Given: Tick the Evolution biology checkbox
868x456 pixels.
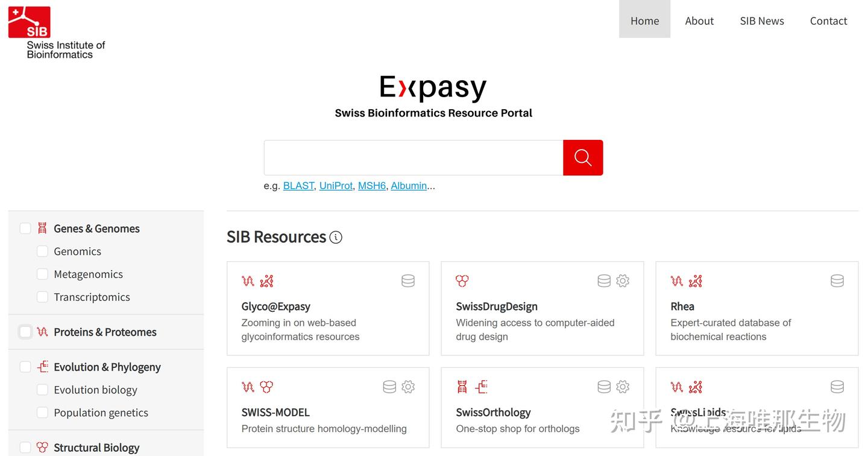Looking at the screenshot, I should tap(42, 390).
